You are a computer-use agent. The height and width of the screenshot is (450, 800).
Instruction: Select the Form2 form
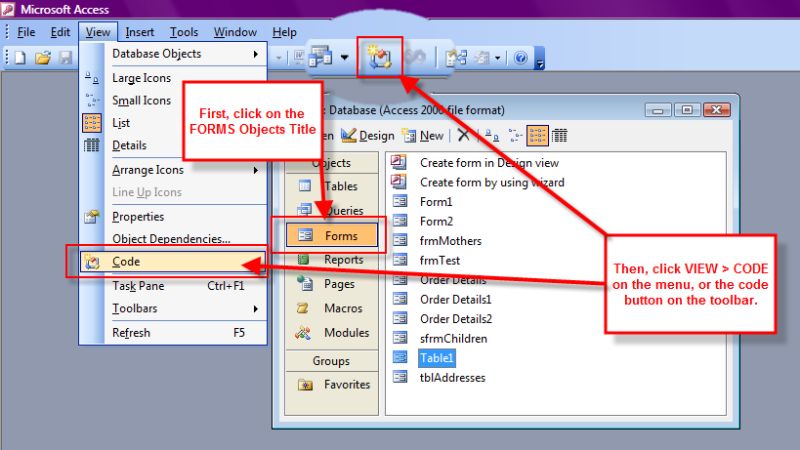[x=436, y=221]
